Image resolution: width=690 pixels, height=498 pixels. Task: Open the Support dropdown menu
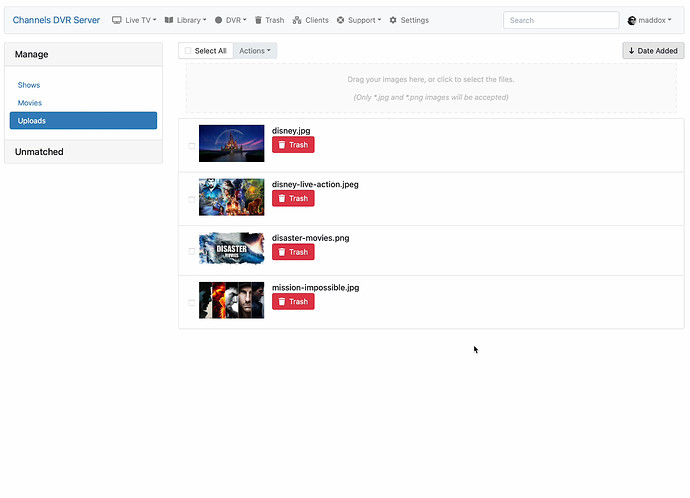pos(359,20)
